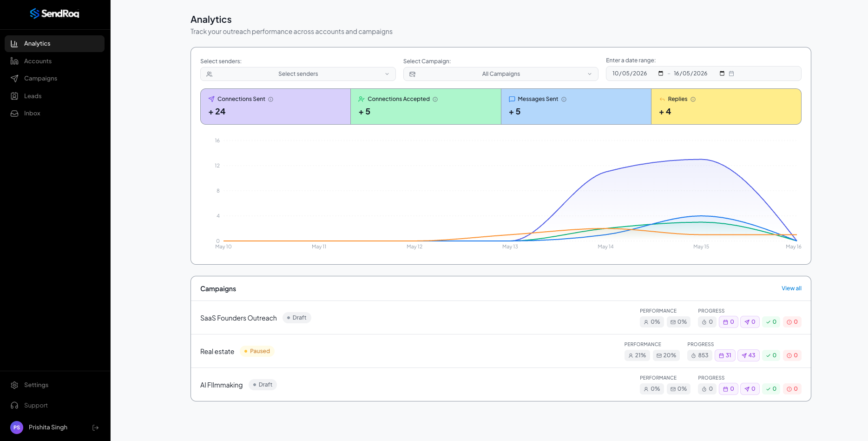The height and width of the screenshot is (441, 868).
Task: Expand the Select senders dropdown
Action: 298,74
